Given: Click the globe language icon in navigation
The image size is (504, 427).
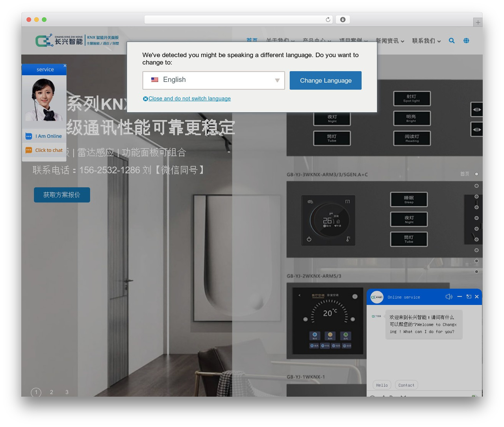Looking at the screenshot, I should click(466, 41).
